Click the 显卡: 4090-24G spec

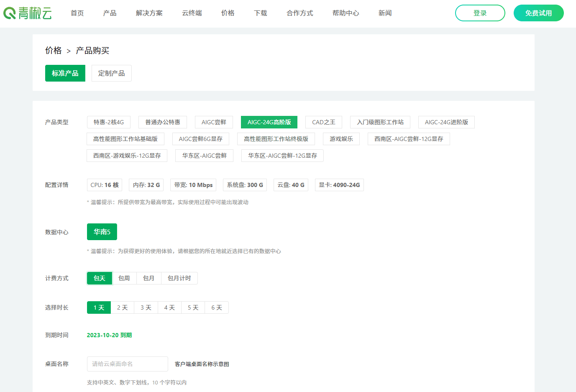tap(339, 185)
